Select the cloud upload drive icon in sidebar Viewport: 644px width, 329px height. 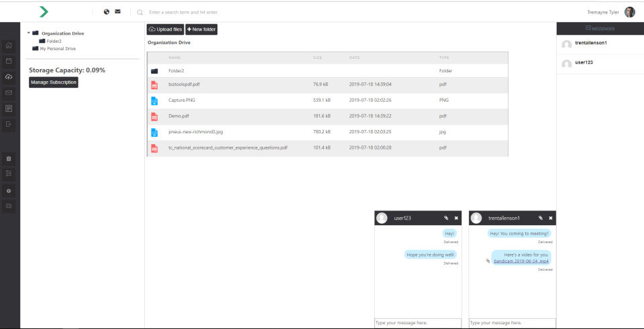click(9, 76)
